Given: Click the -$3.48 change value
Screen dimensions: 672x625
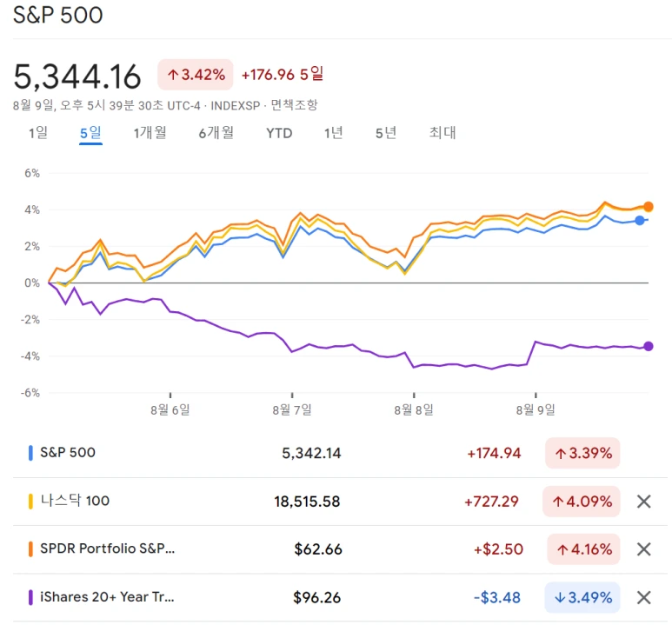Looking at the screenshot, I should [x=497, y=597].
